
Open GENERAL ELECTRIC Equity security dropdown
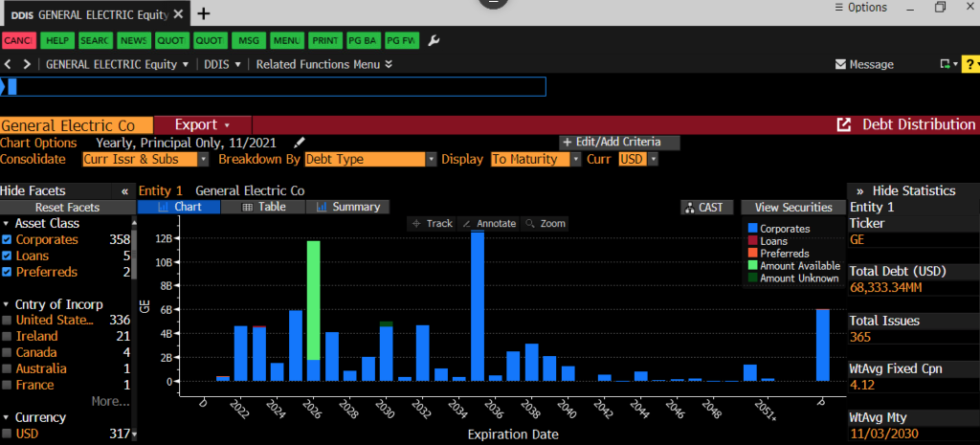click(x=117, y=64)
